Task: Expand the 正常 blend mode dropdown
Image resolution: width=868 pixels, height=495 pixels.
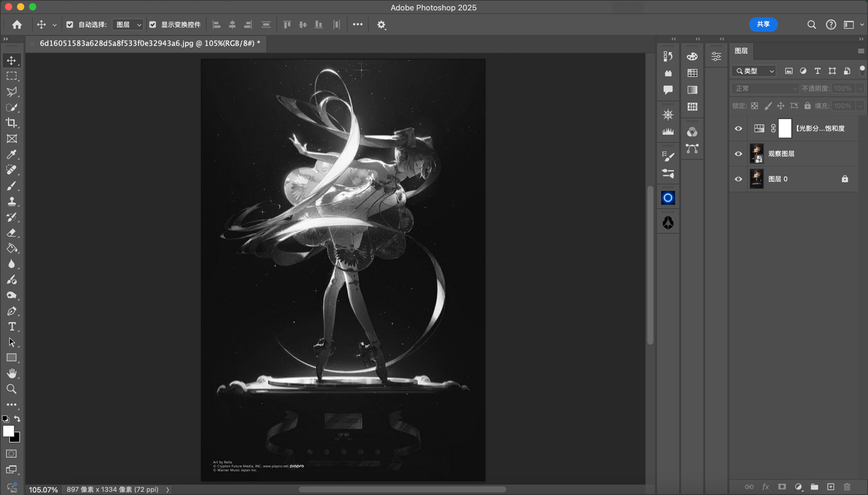Action: pos(765,89)
